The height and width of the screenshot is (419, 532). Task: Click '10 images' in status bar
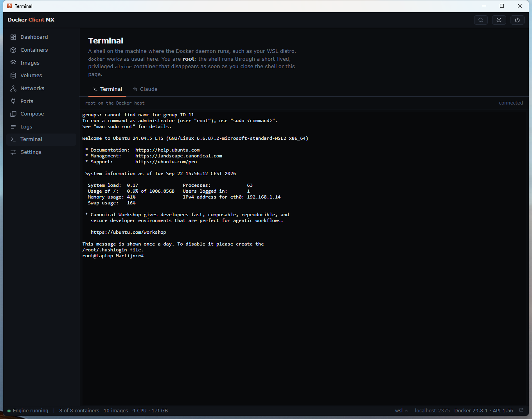point(116,411)
